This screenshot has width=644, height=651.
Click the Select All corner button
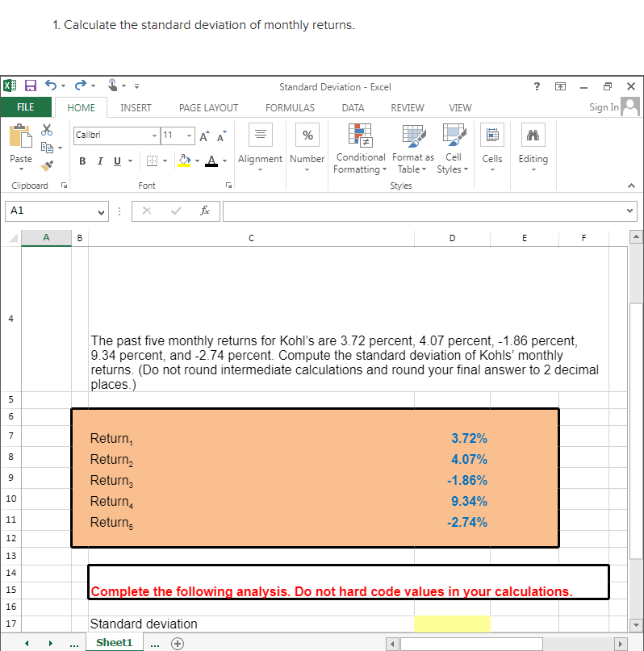tap(13, 238)
